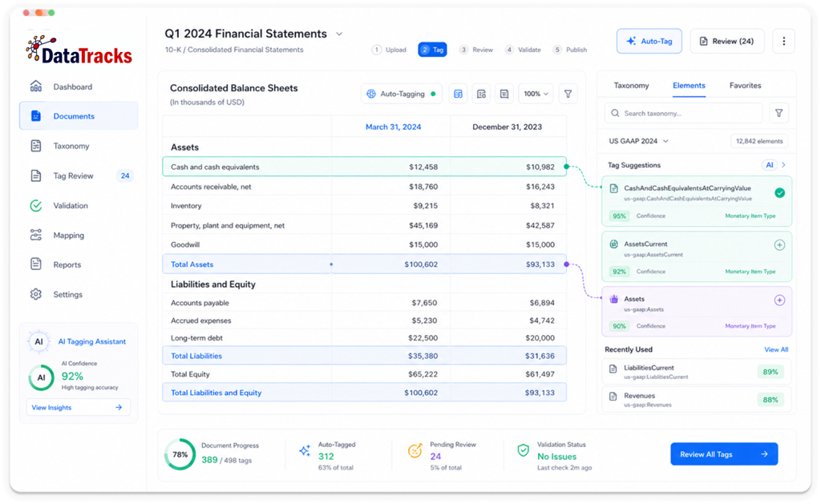Click the DataTracks logo
The height and width of the screenshot is (504, 821).
79,50
